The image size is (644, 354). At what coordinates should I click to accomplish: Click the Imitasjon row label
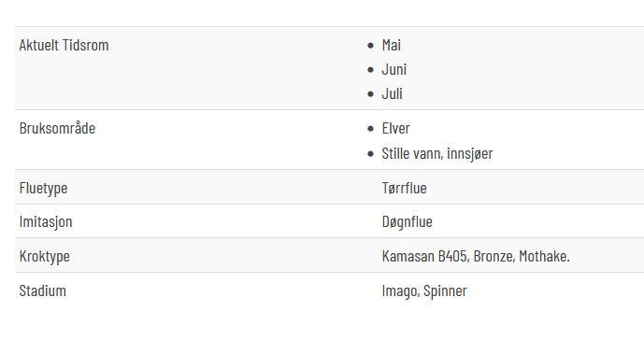point(46,222)
